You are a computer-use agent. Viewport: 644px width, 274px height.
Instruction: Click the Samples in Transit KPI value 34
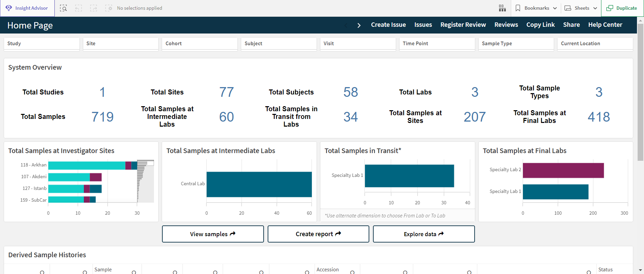[351, 117]
